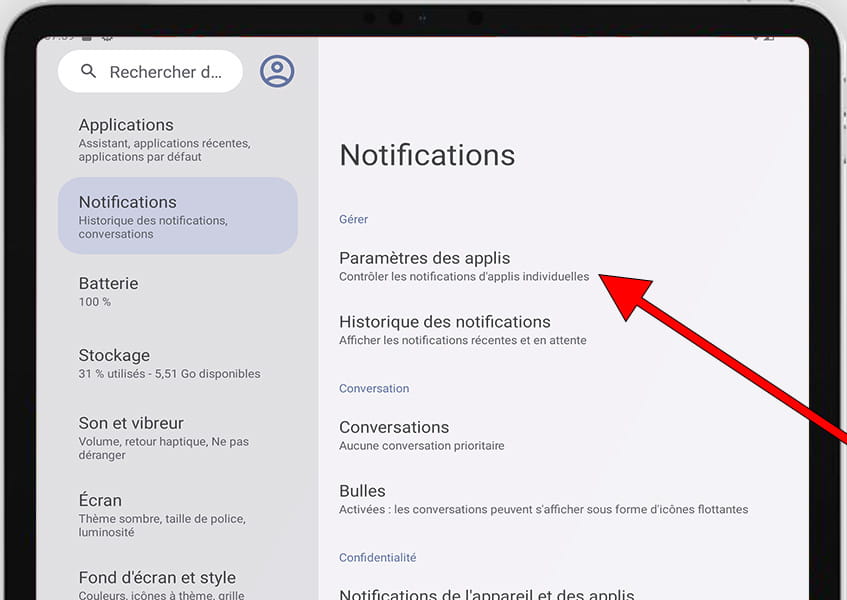This screenshot has height=600, width=847.
Task: Click the search magnifier icon
Action: (88, 71)
